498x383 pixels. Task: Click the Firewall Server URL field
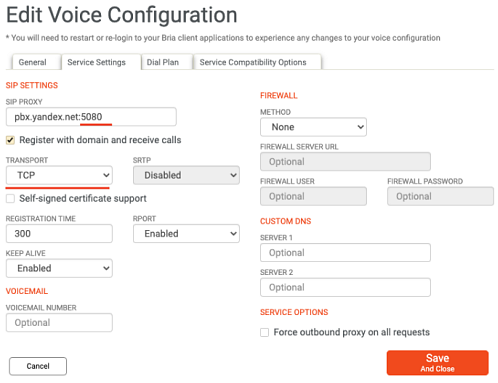[x=345, y=162]
